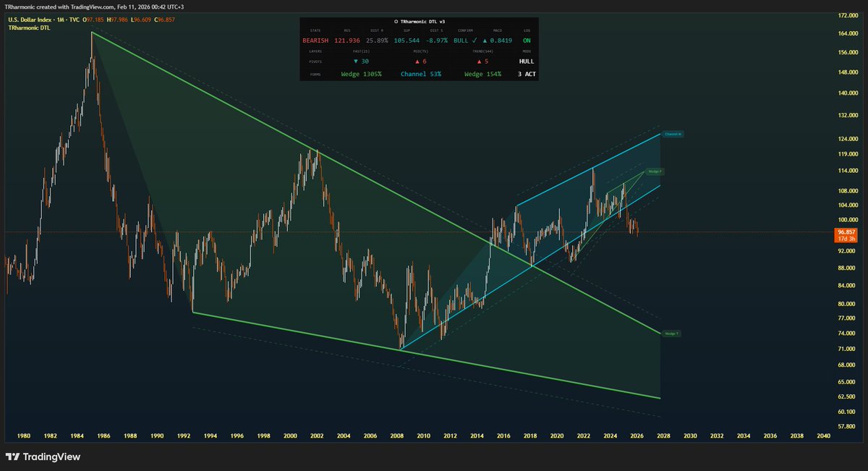Click the Wedge 1305% form cell

click(x=361, y=75)
